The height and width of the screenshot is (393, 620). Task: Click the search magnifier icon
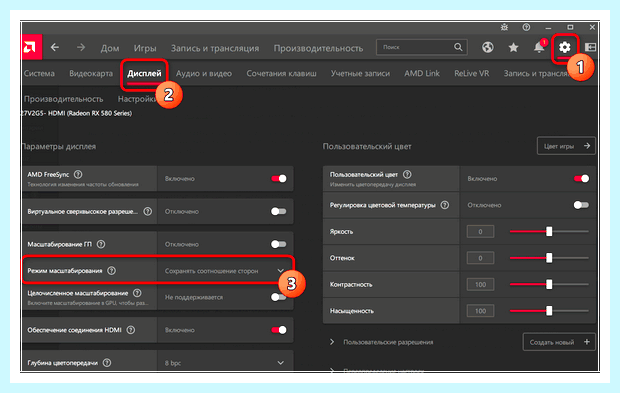[458, 47]
